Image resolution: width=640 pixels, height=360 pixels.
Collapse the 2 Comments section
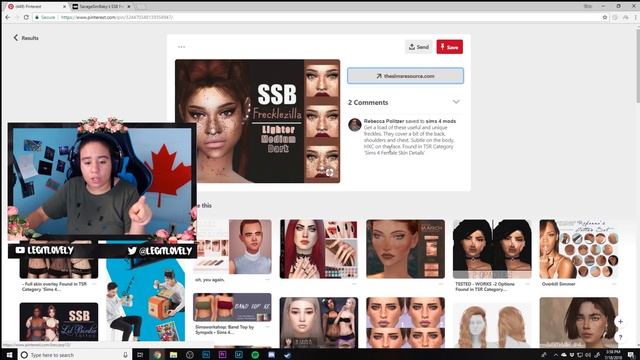click(456, 102)
